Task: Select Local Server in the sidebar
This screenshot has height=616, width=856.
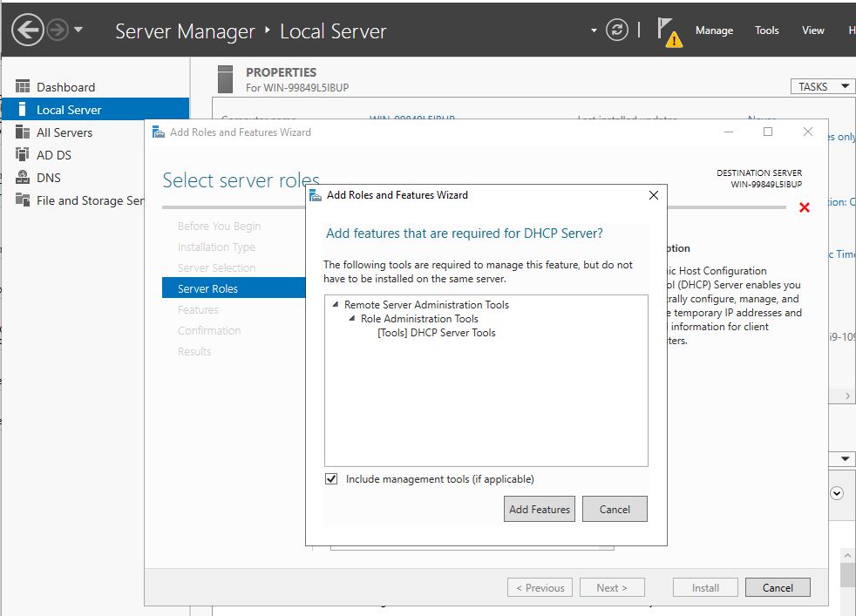Action: [96, 110]
